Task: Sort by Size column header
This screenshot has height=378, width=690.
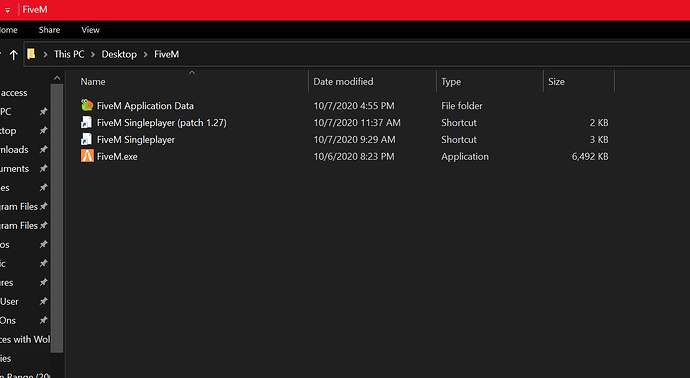Action: [x=556, y=81]
